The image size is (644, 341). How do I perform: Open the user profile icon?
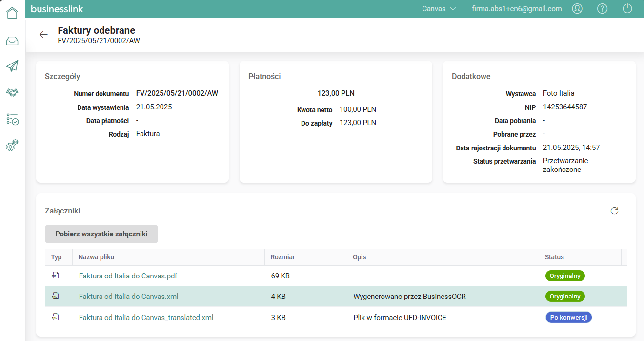pos(577,9)
